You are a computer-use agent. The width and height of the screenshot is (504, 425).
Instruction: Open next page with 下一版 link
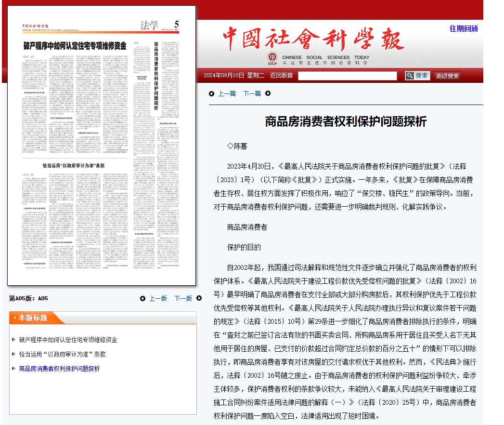point(183,298)
